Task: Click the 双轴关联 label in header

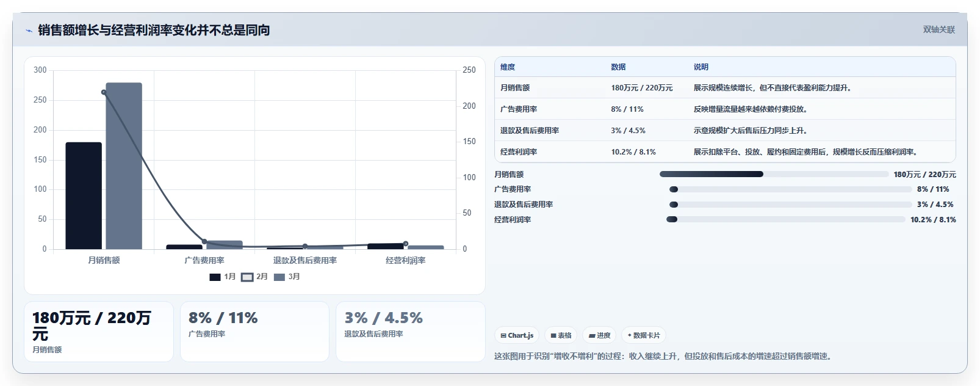Action: [939, 29]
